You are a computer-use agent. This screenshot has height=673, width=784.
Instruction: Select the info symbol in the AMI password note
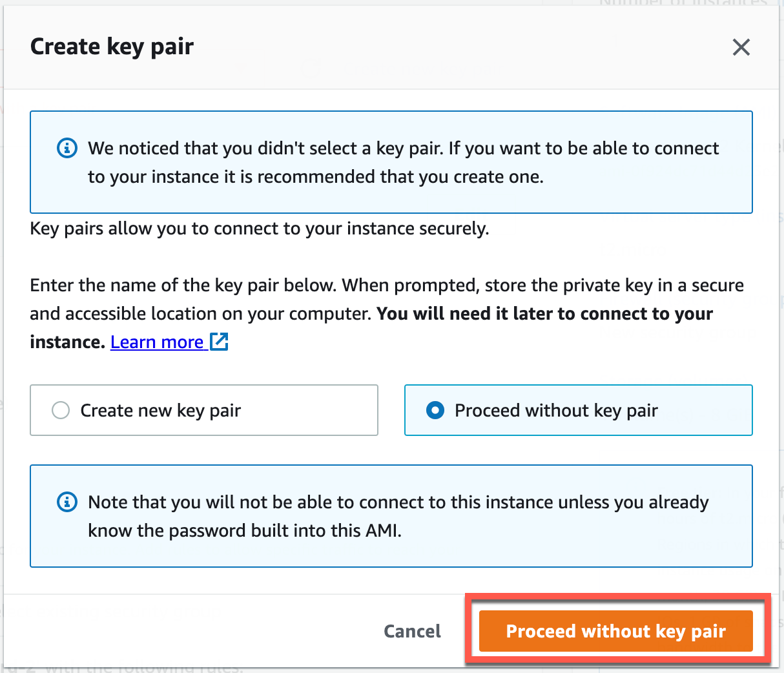[67, 502]
